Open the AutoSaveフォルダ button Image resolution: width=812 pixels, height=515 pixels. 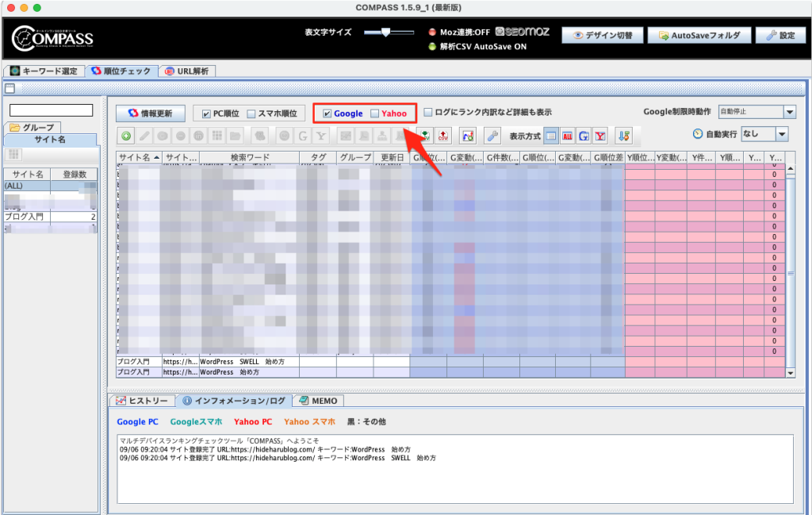[699, 36]
